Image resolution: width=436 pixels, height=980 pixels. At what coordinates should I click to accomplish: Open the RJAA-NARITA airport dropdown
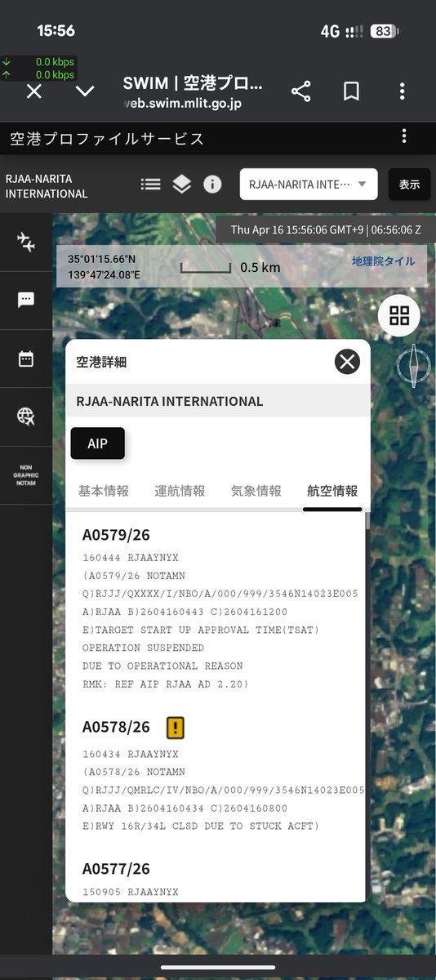[x=309, y=184]
